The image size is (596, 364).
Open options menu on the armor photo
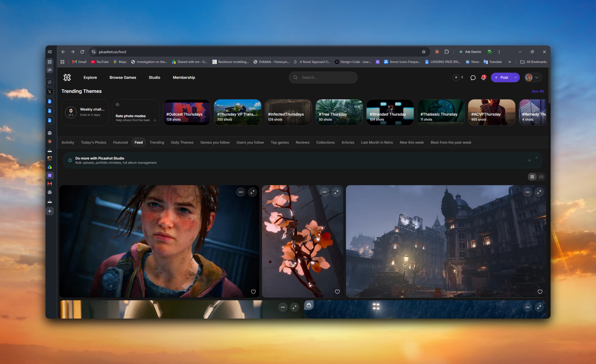[x=283, y=307]
